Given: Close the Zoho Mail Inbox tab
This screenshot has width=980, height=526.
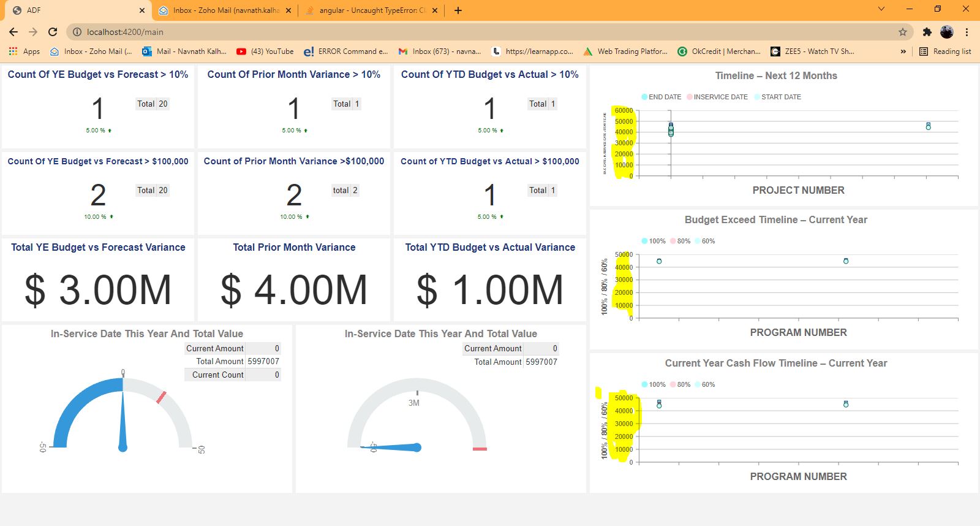Looking at the screenshot, I should pos(288,10).
